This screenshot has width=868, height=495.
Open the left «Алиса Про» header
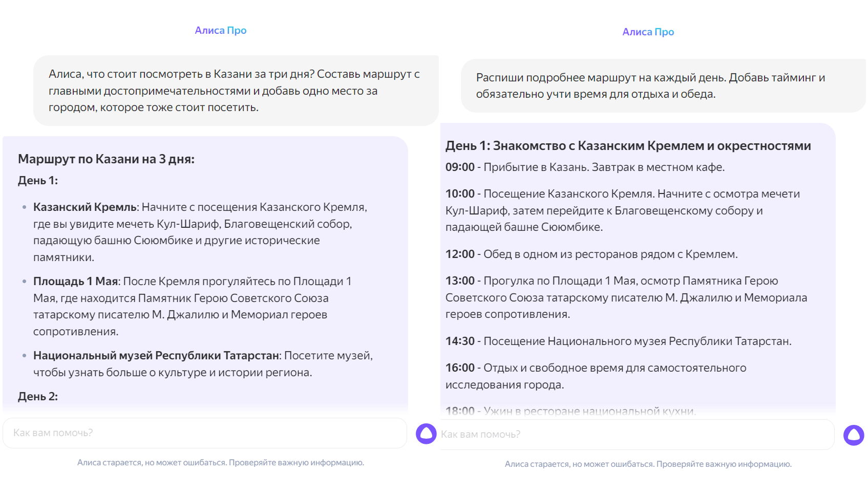click(x=220, y=30)
